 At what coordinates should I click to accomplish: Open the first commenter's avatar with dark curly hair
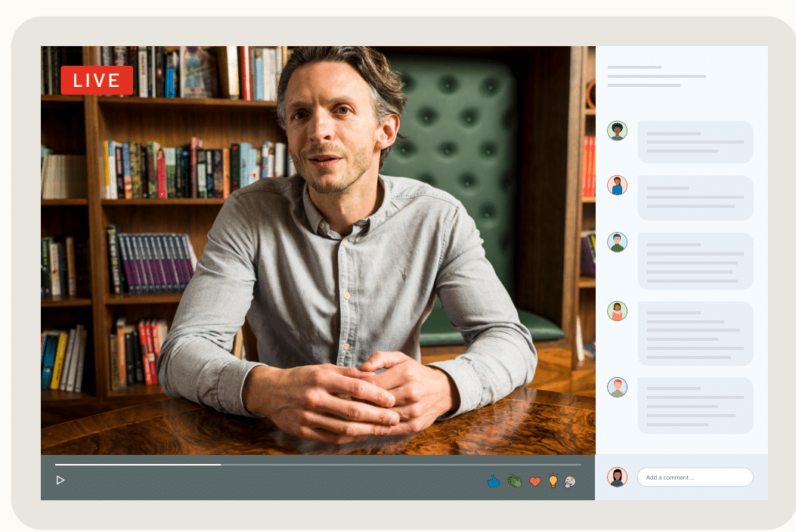pos(618,131)
